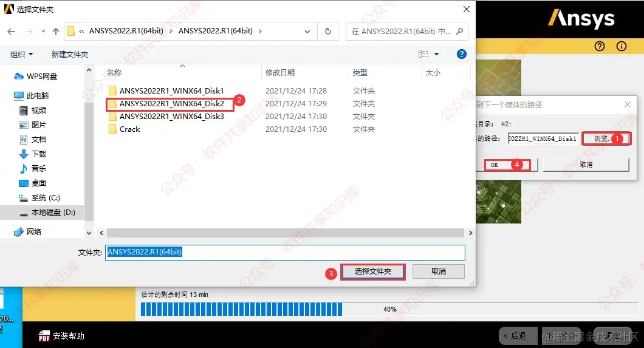Click ANSYS2022.R1(64bit) first breadcrumb segment

(x=126, y=31)
